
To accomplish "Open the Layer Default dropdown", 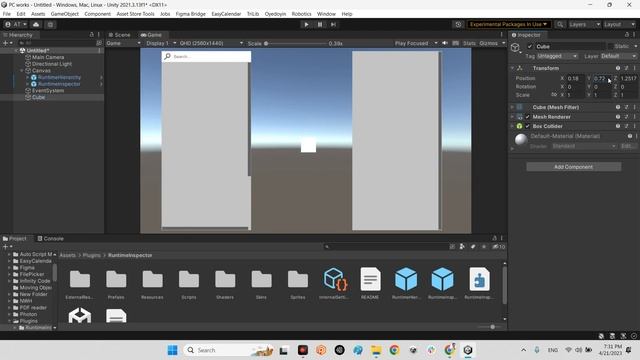I will point(618,56).
